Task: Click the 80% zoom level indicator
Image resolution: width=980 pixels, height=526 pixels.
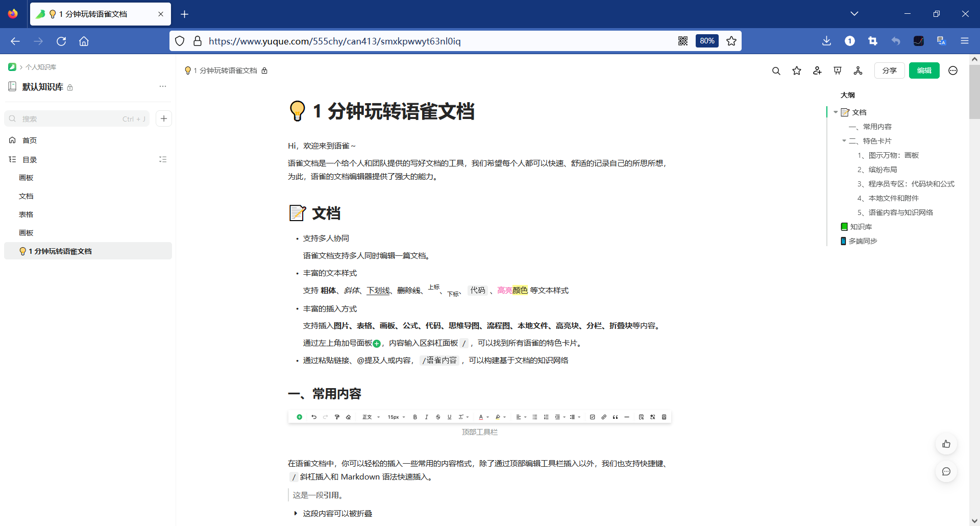Action: coord(707,41)
